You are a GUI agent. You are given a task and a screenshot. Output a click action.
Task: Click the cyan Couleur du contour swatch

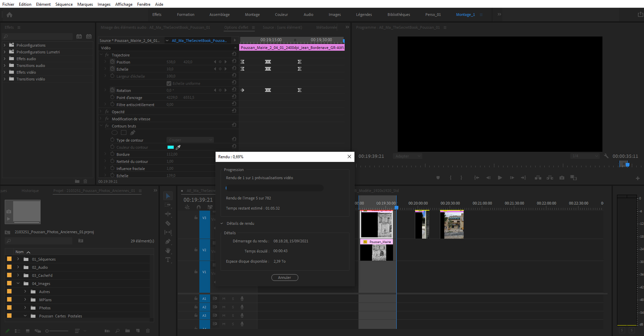coord(171,147)
